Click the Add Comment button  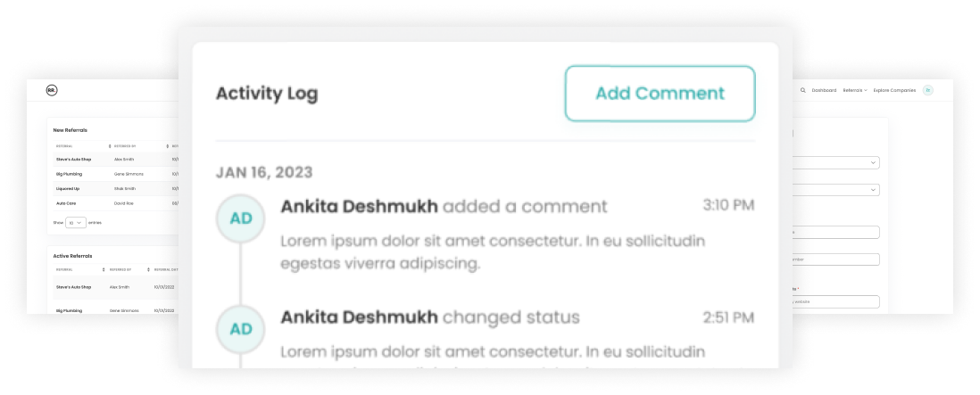point(660,94)
